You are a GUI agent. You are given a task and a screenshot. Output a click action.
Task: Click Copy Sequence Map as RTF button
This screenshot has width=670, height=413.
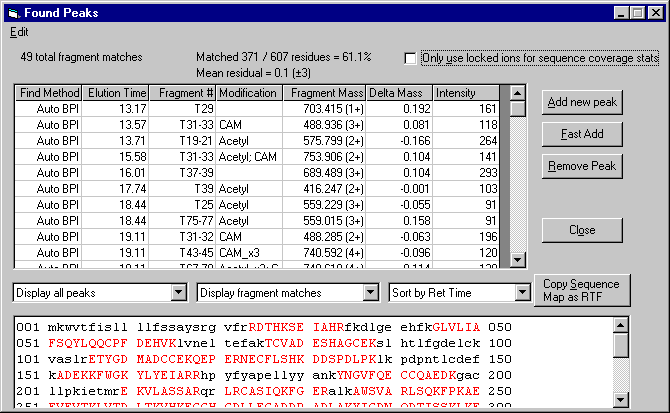click(x=582, y=290)
